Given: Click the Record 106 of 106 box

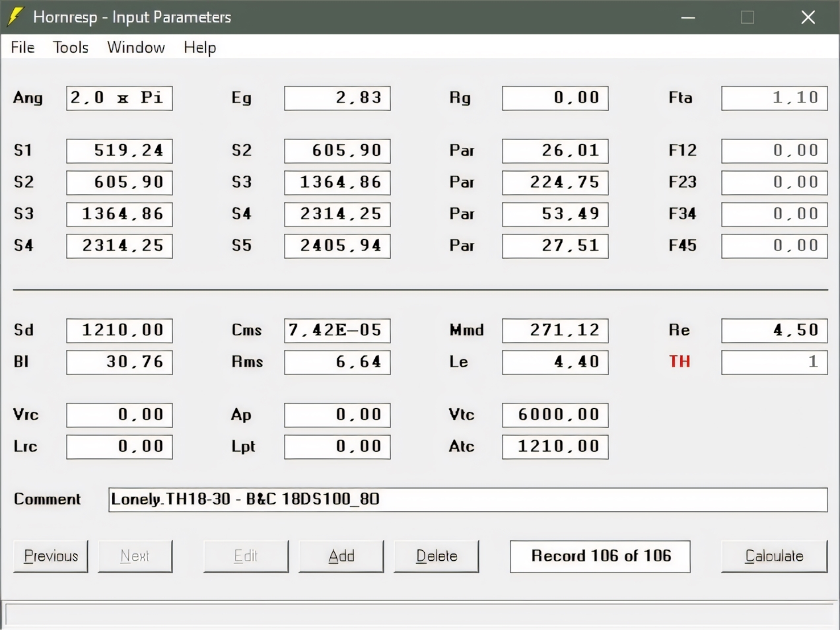Looking at the screenshot, I should click(x=600, y=556).
